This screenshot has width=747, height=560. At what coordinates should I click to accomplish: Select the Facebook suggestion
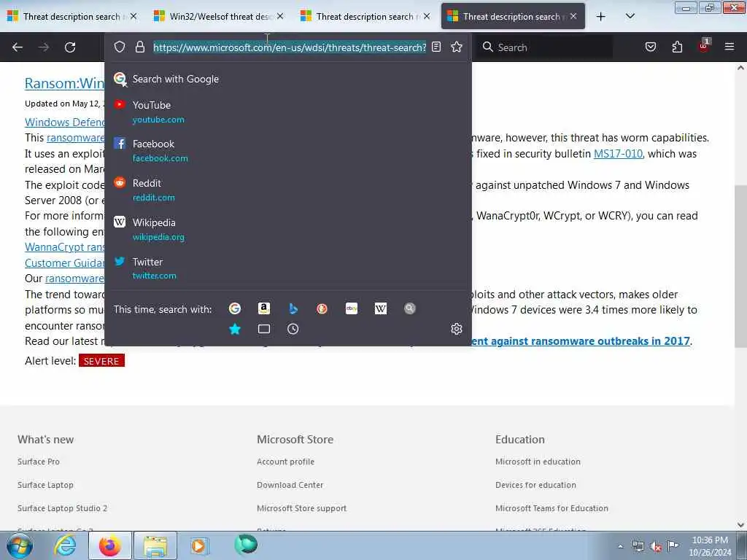pyautogui.click(x=287, y=150)
